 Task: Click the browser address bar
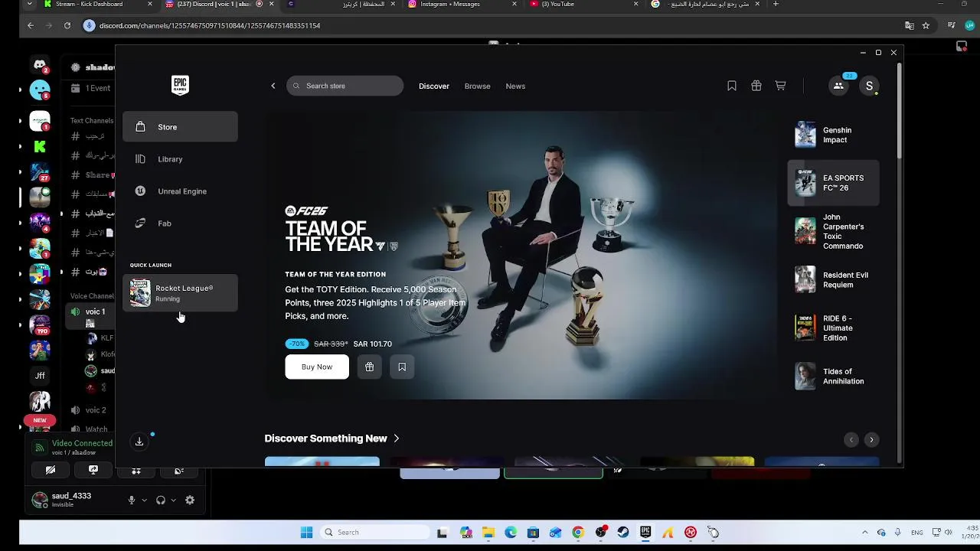tap(490, 25)
